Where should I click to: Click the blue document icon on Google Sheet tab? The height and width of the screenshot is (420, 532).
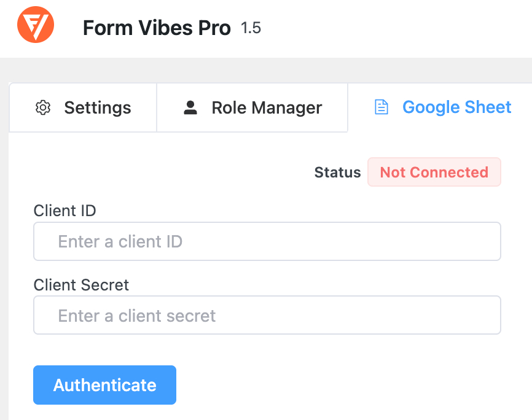pyautogui.click(x=381, y=107)
